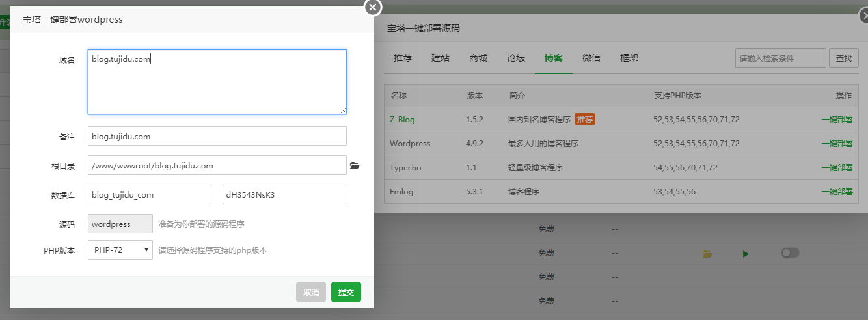Switch to the 框架 tab
The width and height of the screenshot is (868, 320).
(x=629, y=58)
